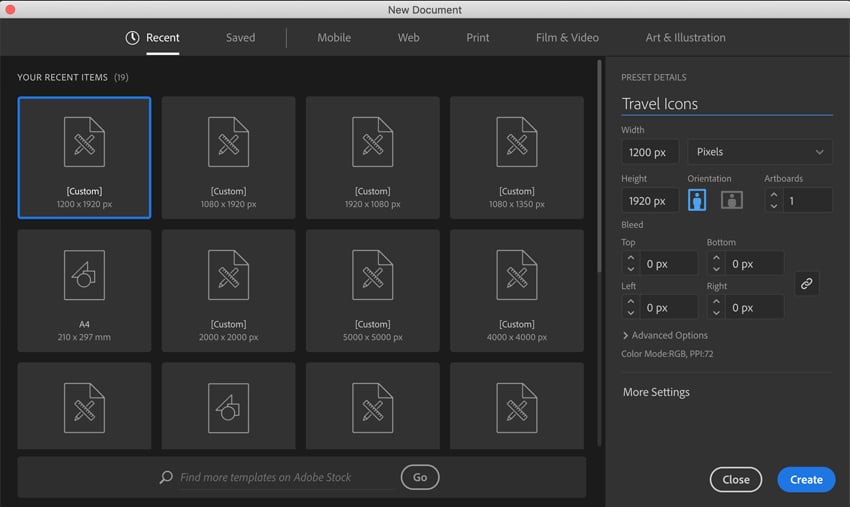This screenshot has width=850, height=507.
Task: Click the Top bleed value field
Action: click(x=668, y=264)
